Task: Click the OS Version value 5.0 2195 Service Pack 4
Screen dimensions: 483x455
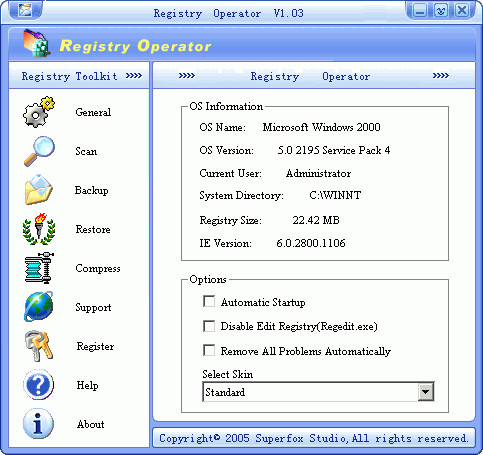Action: pos(334,150)
